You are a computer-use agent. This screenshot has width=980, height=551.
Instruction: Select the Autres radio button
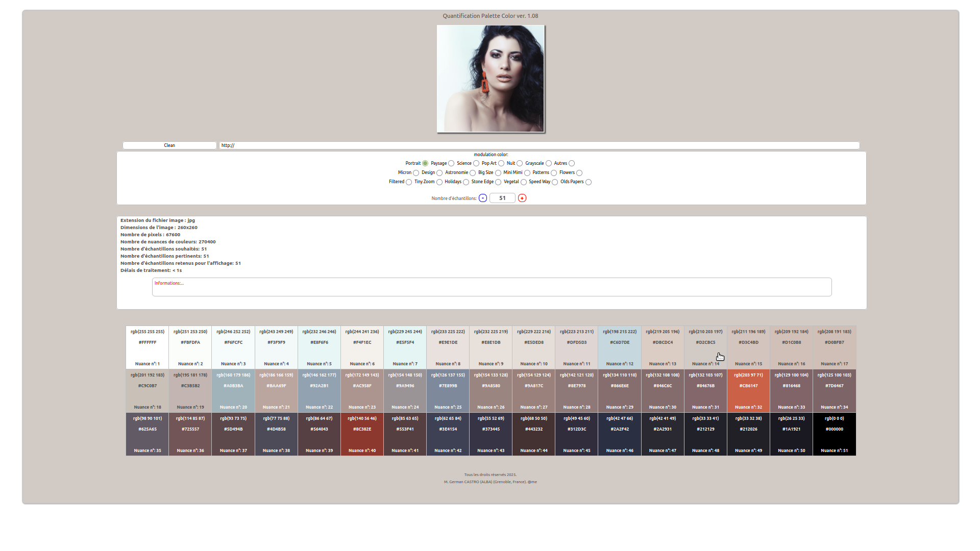point(572,163)
